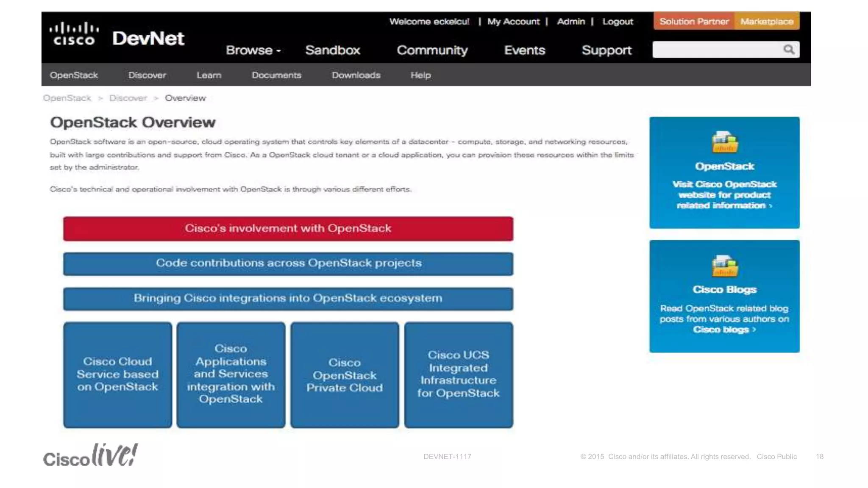The height and width of the screenshot is (488, 868).
Task: Click the Cisco Live logo
Action: (91, 455)
